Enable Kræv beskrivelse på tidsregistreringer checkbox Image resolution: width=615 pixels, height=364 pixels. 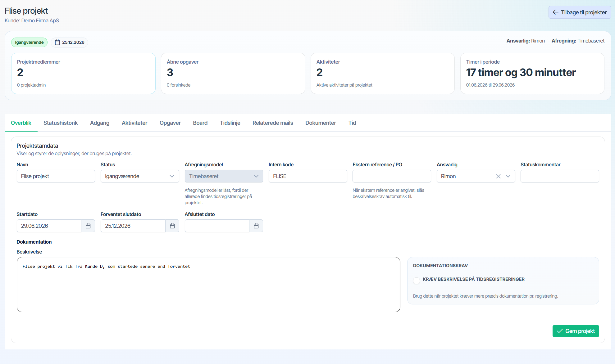click(417, 281)
